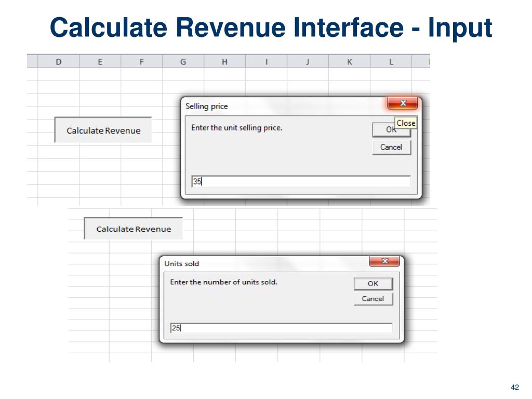Click the slide title 'Calculate Revenue Interface - Input'
This screenshot has width=532, height=399.
coord(271,28)
